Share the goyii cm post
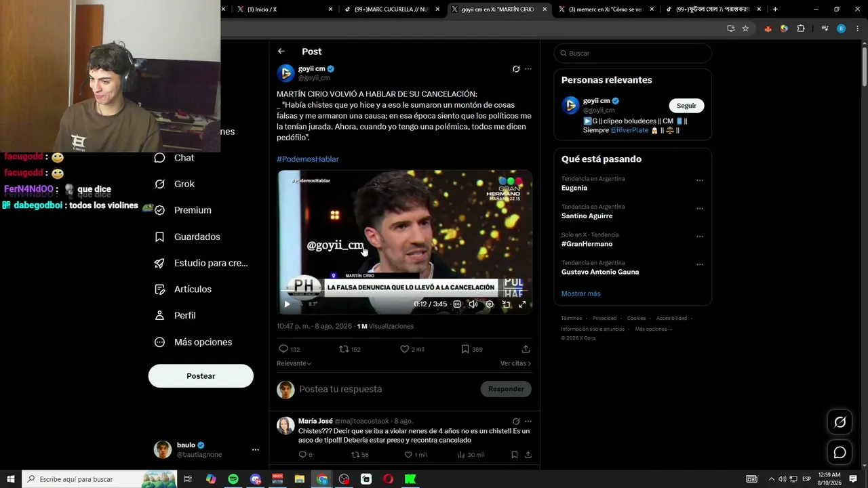The image size is (868, 488). click(526, 349)
